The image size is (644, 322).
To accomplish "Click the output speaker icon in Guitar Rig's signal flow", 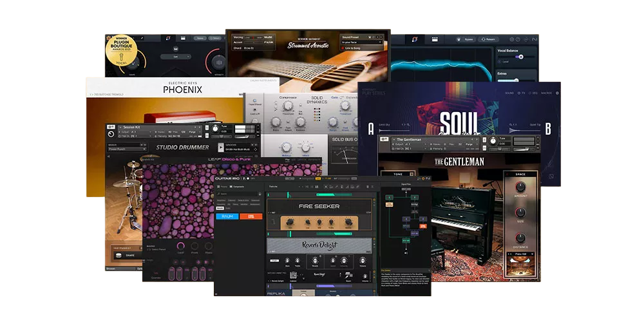I will (406, 253).
